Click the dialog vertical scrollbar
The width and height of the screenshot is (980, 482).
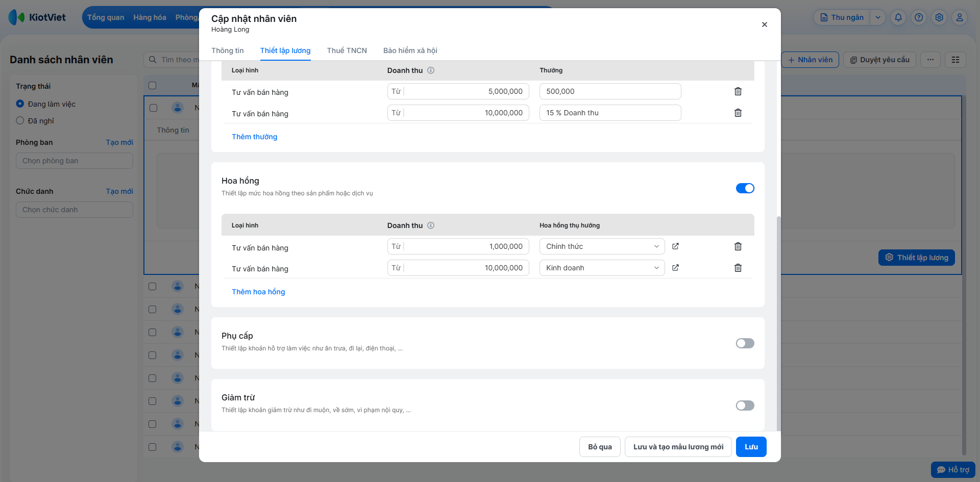pyautogui.click(x=778, y=323)
